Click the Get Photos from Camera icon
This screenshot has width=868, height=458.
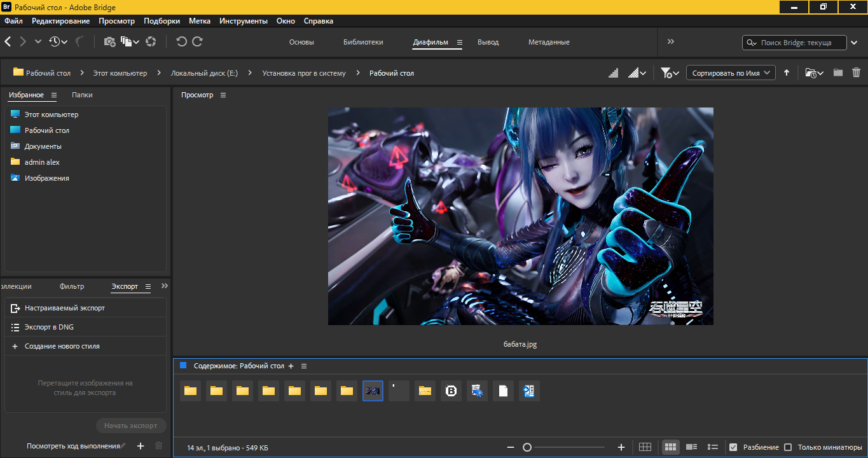pyautogui.click(x=109, y=42)
